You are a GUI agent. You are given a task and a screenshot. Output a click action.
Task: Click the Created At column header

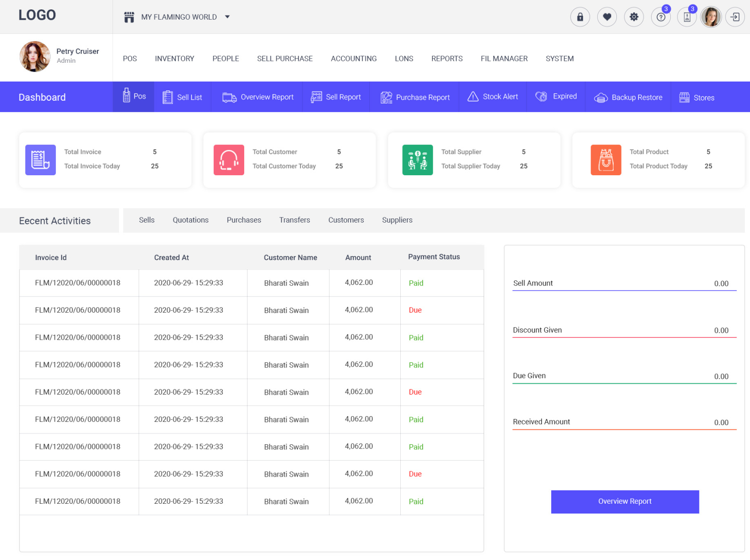tap(172, 258)
